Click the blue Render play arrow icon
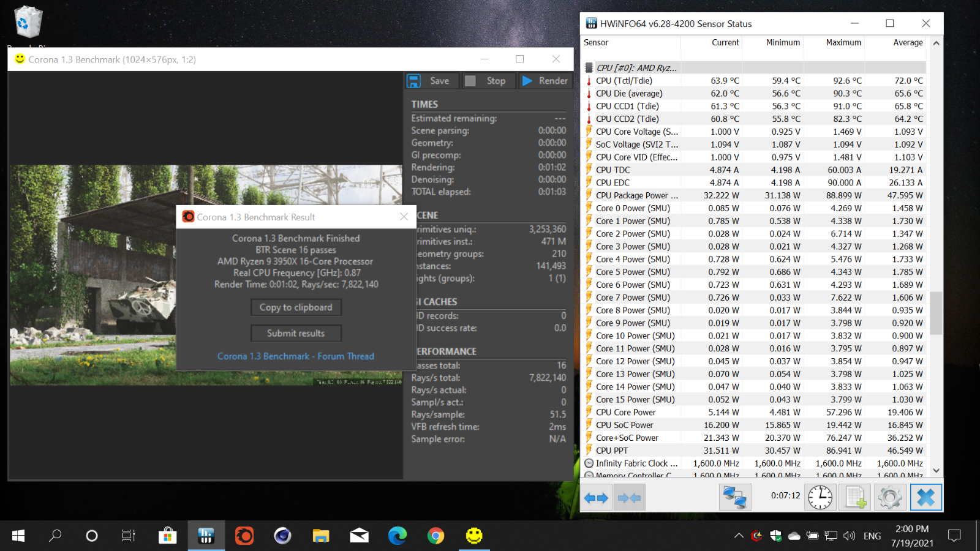 [x=527, y=81]
